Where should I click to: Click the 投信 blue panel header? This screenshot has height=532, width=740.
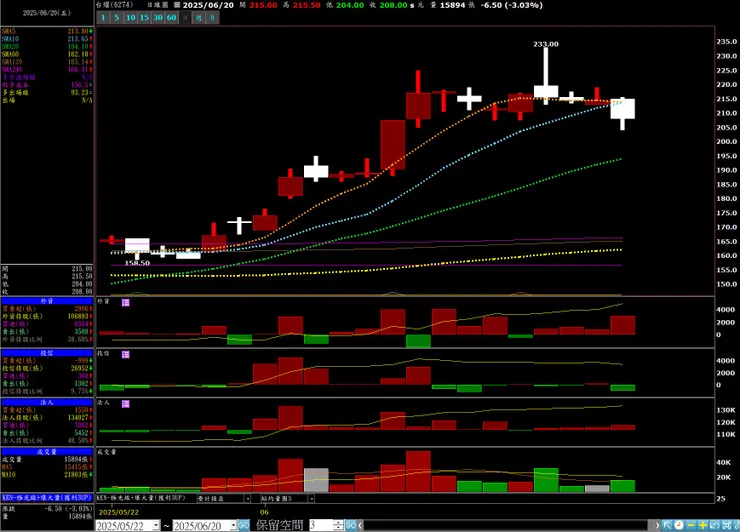click(x=47, y=353)
